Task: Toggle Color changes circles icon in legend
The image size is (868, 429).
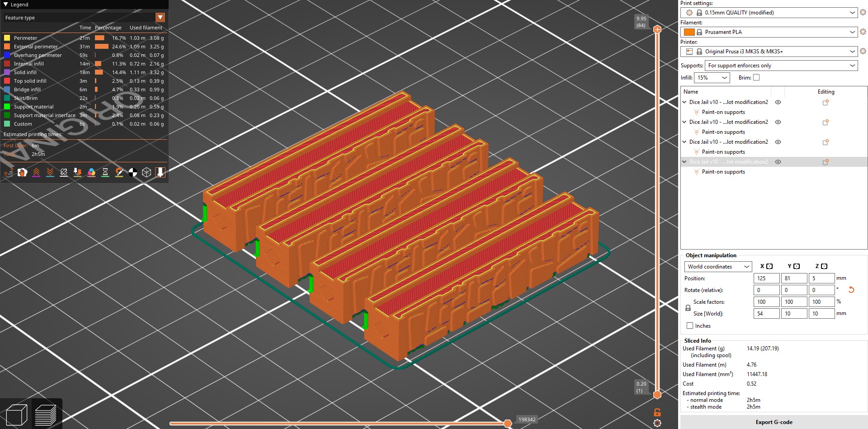Action: tap(91, 172)
